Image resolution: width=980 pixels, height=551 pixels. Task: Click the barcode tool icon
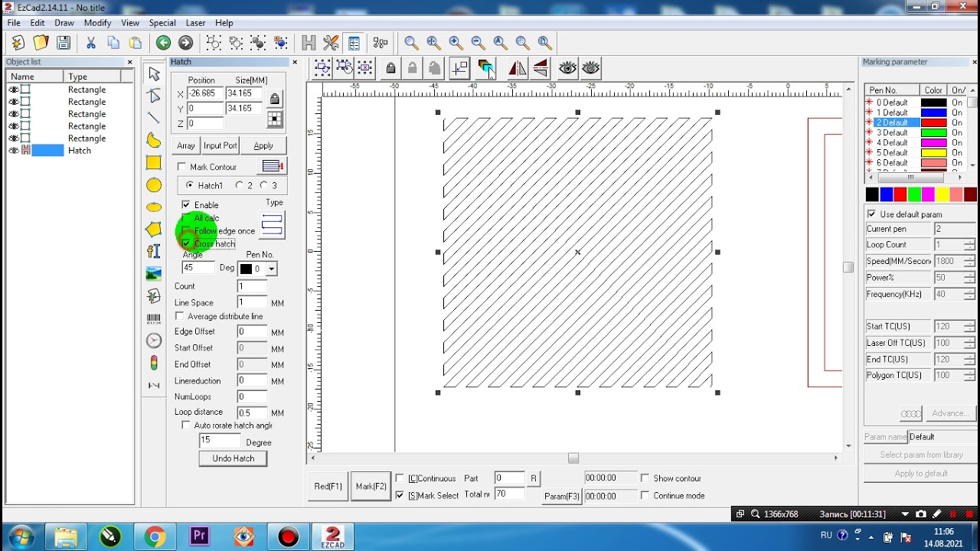tap(154, 318)
